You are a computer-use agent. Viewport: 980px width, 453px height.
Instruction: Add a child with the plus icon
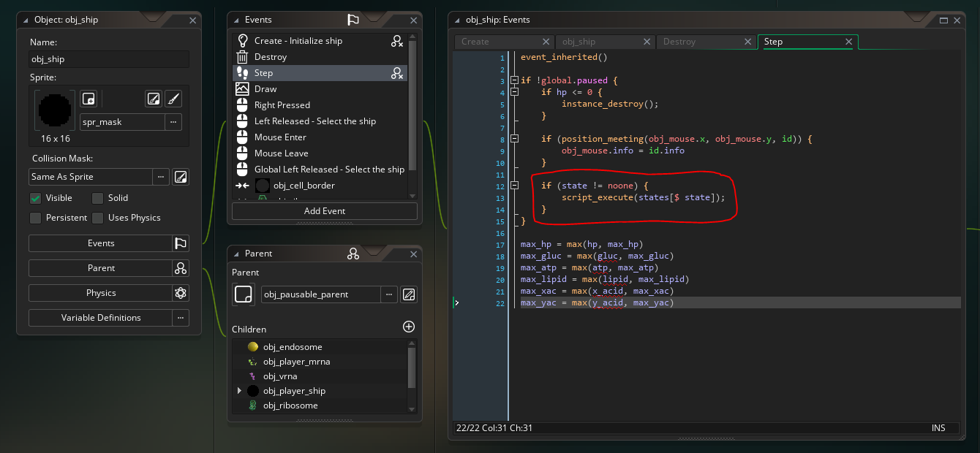(x=409, y=327)
